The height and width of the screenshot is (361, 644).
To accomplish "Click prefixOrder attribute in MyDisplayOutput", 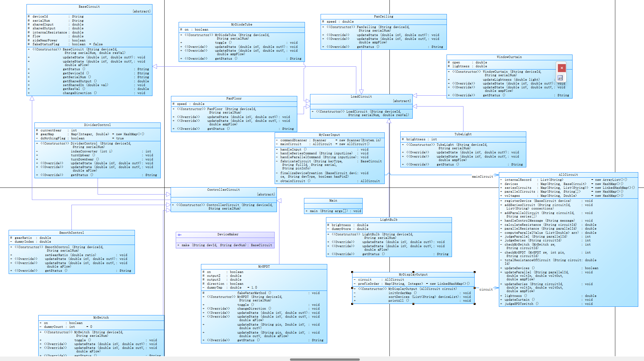I will pyautogui.click(x=412, y=284).
